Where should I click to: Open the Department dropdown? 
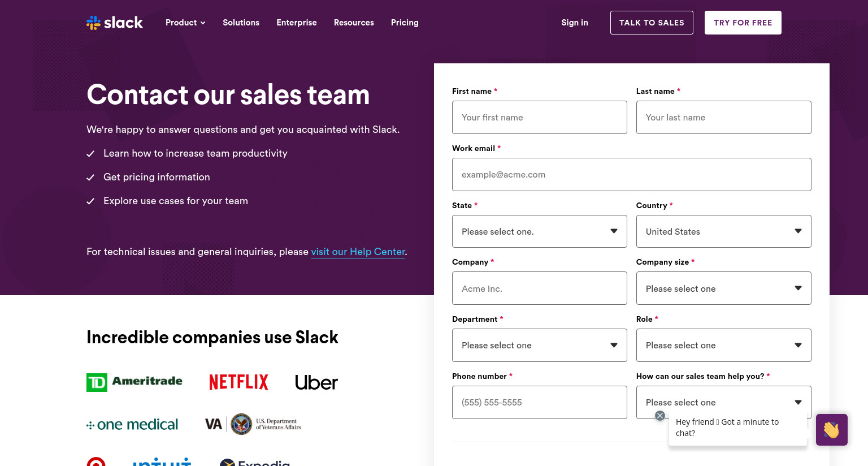coord(540,346)
